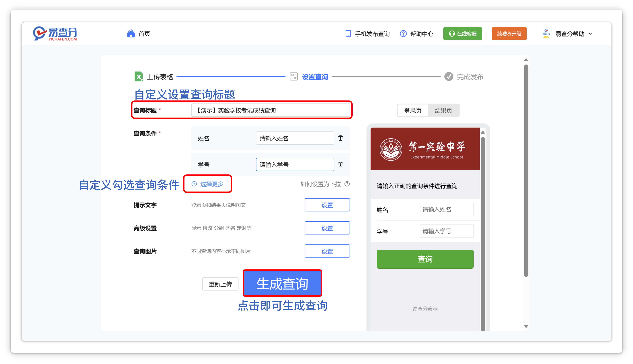Click the mobile phone publish icon
Image resolution: width=633 pixels, height=364 pixels.
pos(348,34)
